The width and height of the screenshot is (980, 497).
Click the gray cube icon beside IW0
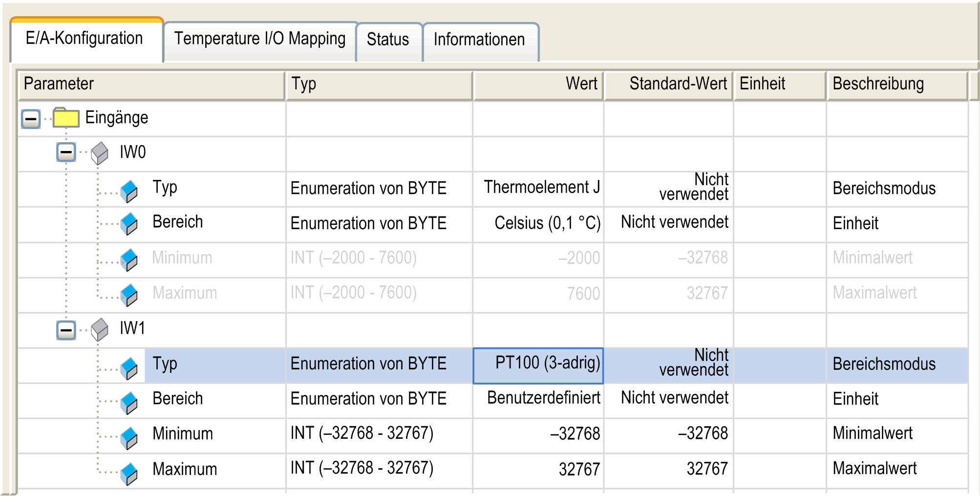tap(100, 153)
